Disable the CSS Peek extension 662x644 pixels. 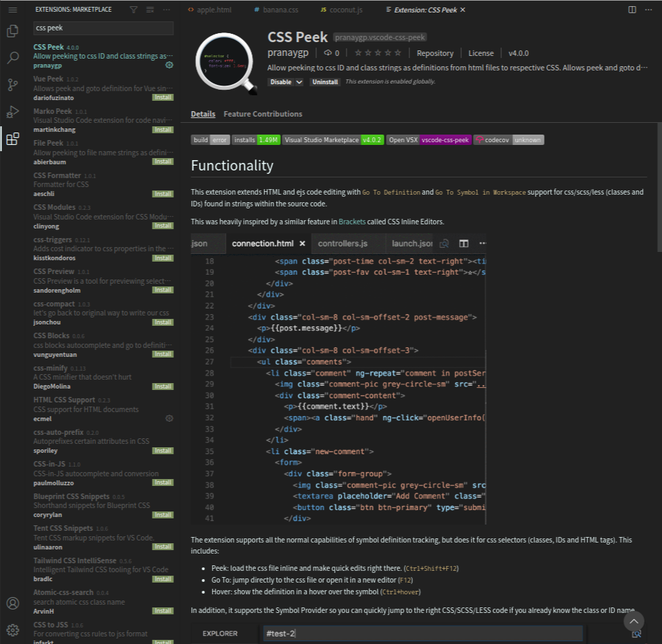tap(281, 82)
